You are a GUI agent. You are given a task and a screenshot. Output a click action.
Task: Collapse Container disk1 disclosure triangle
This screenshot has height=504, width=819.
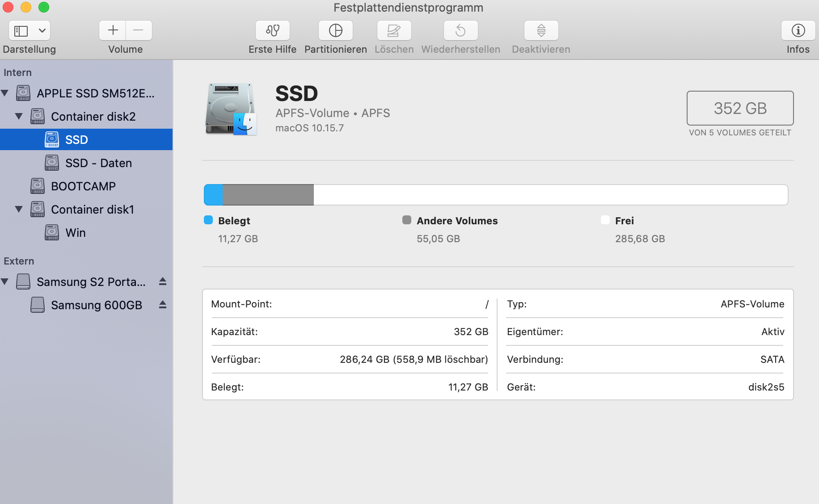(x=19, y=209)
